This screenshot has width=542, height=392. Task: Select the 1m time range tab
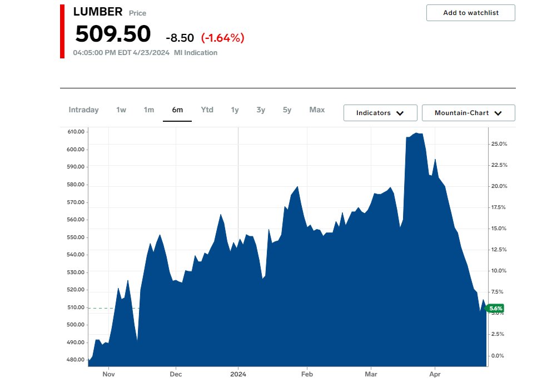pyautogui.click(x=149, y=110)
